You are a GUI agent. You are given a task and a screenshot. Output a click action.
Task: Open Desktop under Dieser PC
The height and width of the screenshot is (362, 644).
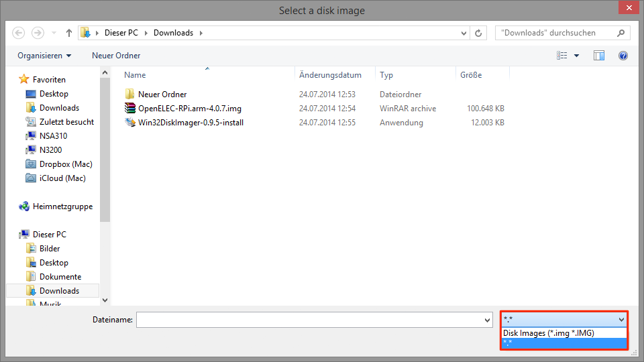(x=54, y=262)
